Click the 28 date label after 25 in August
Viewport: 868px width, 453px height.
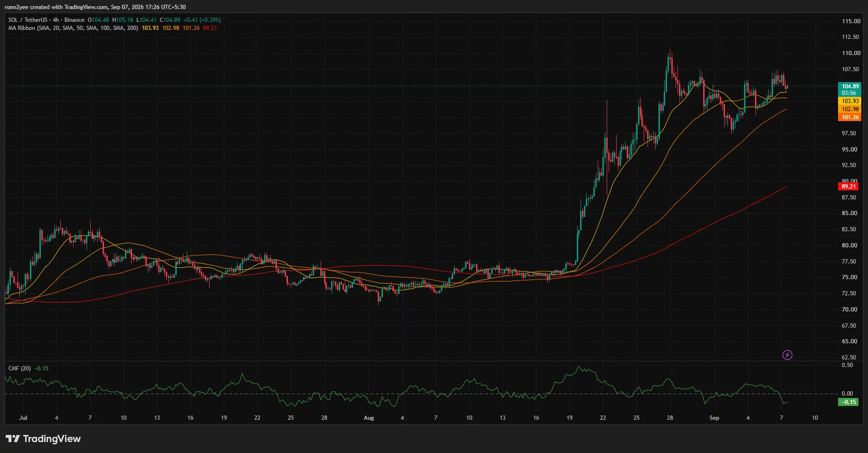click(670, 418)
